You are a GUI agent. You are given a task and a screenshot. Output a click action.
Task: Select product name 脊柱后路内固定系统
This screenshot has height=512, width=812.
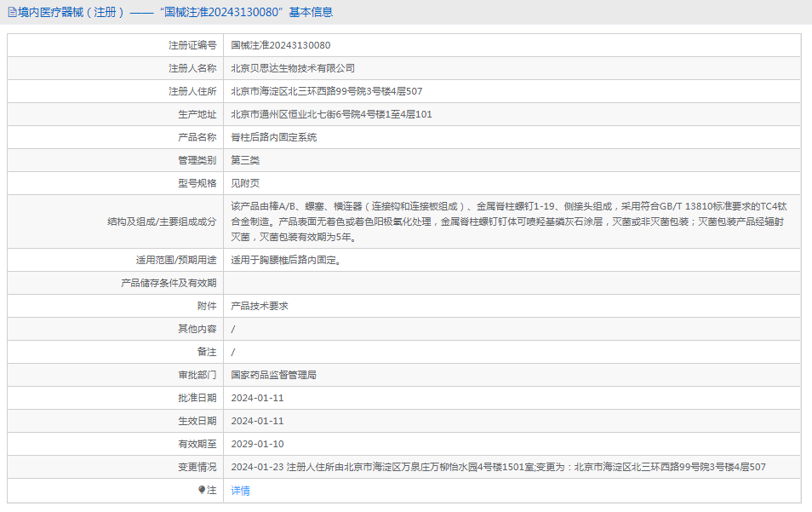(274, 137)
